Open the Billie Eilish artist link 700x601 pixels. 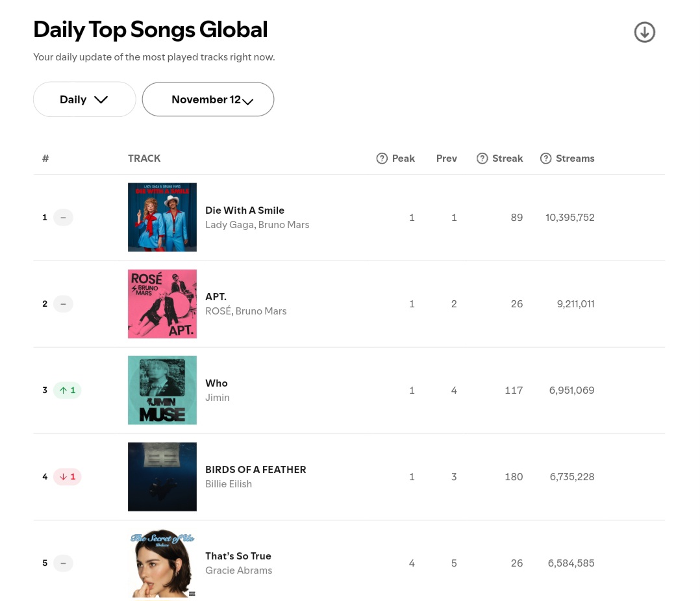[x=229, y=484]
